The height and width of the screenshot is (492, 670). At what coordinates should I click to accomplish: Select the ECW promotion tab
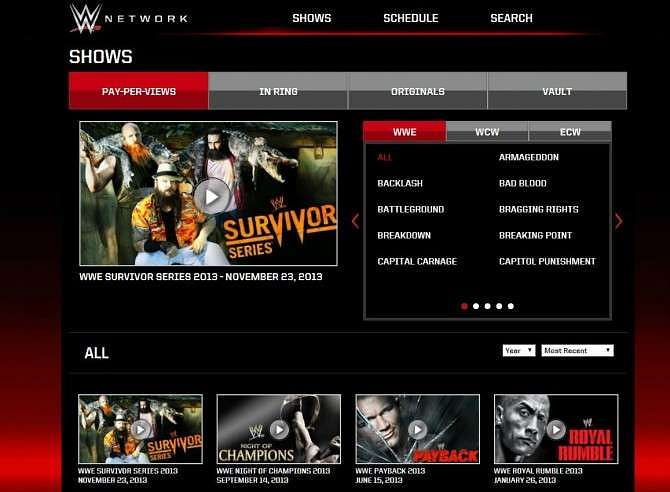pyautogui.click(x=570, y=132)
